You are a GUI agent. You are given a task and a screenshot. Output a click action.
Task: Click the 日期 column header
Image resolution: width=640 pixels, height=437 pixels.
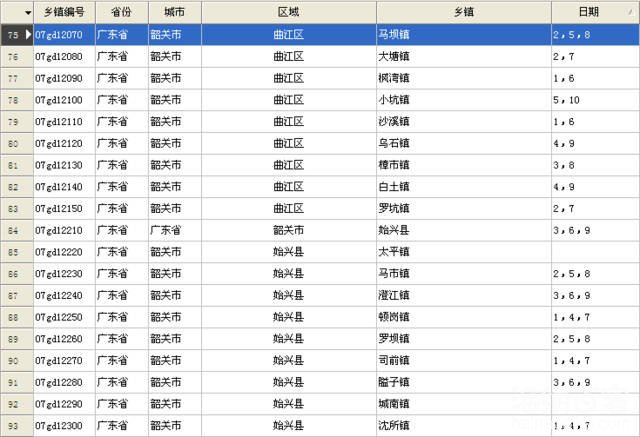click(x=596, y=12)
